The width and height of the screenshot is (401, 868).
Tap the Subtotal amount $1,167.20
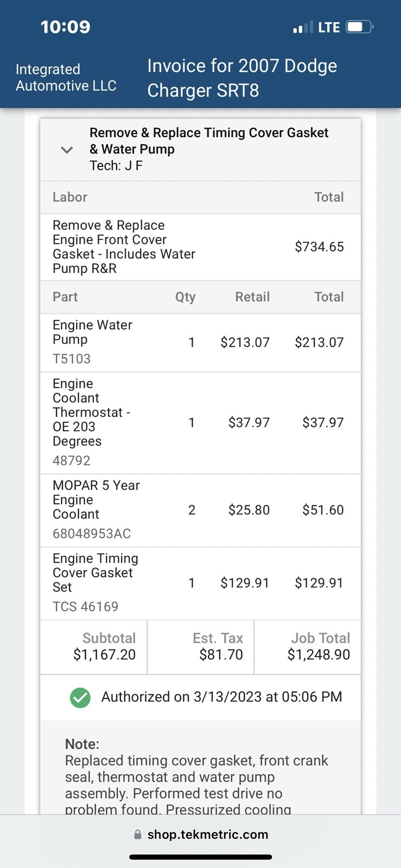[104, 655]
